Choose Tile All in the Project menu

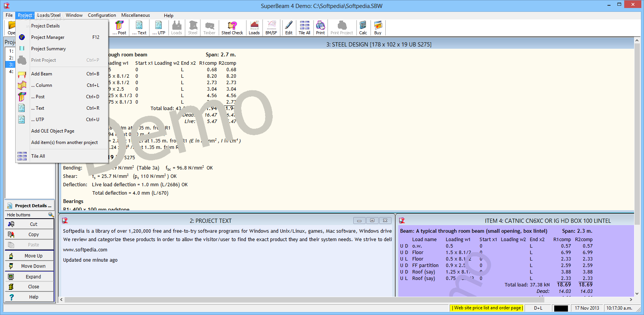(62, 156)
